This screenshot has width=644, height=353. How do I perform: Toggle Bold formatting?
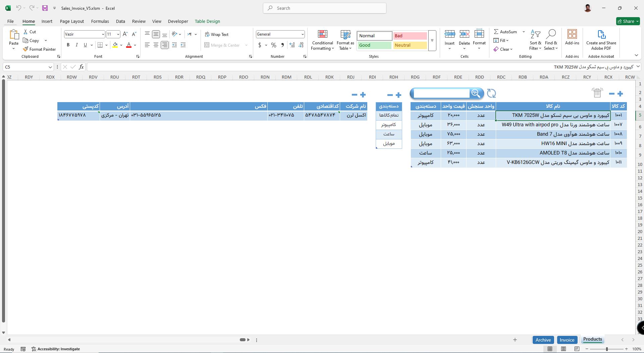click(68, 45)
